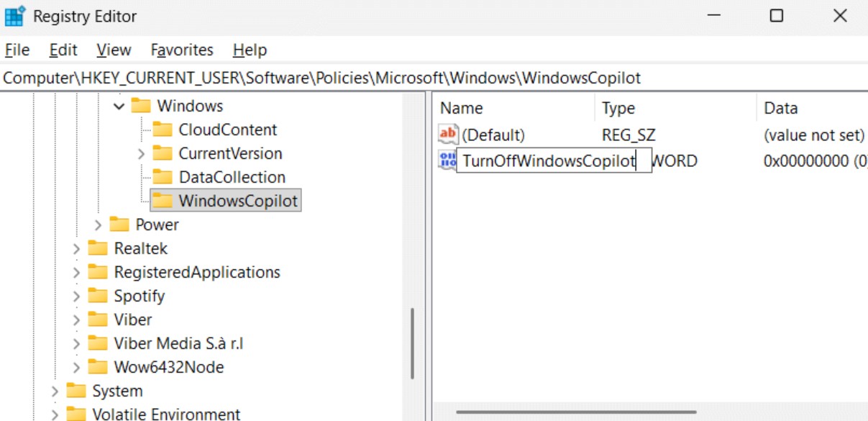Select the RegisteredApplications key label
868x421 pixels.
[x=197, y=272]
